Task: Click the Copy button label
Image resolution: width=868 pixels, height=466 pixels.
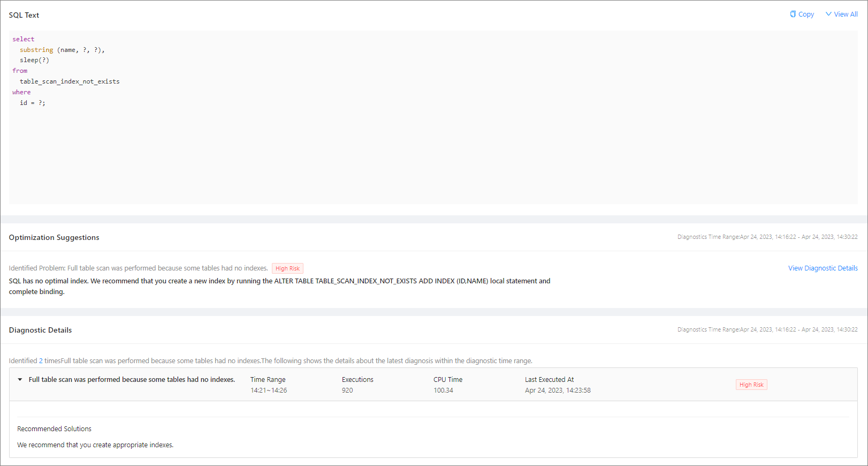Action: pyautogui.click(x=806, y=14)
